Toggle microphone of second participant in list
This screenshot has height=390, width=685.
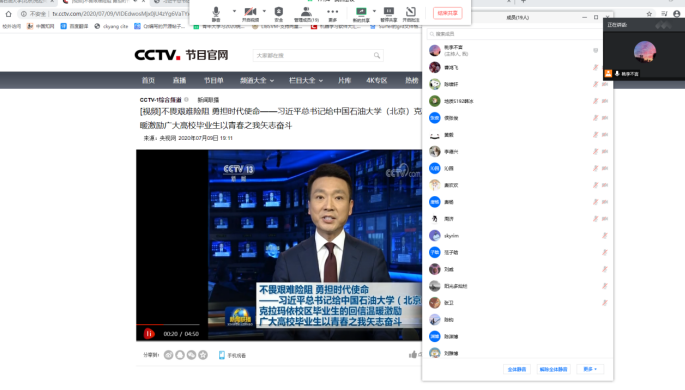[595, 67]
